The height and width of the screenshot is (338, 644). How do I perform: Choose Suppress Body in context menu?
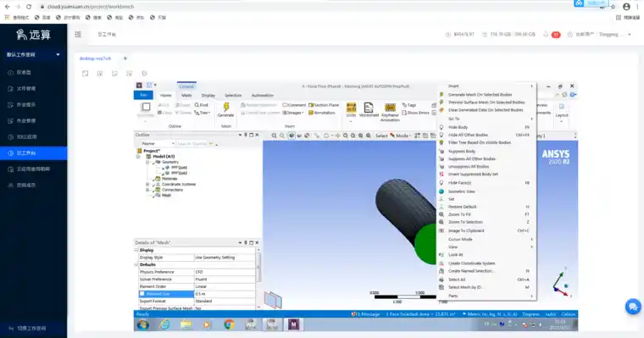(x=486, y=151)
